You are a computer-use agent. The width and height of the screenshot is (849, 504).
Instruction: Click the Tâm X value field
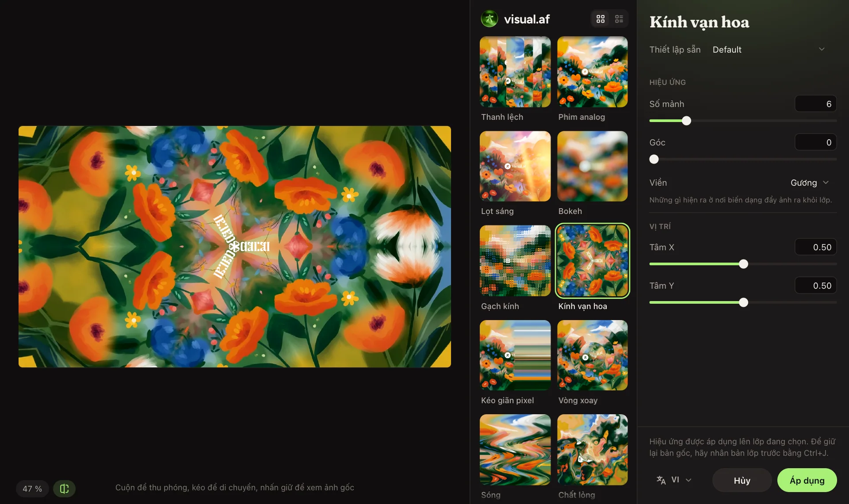coord(815,247)
